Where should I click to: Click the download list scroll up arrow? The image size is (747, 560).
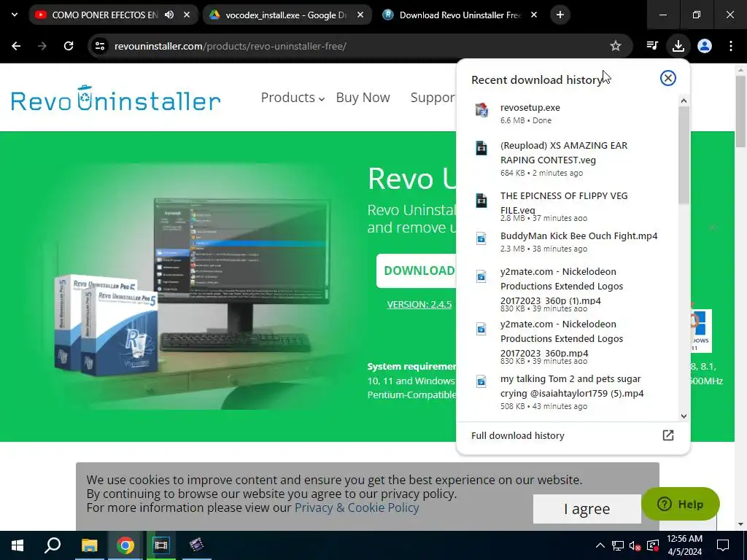684,101
